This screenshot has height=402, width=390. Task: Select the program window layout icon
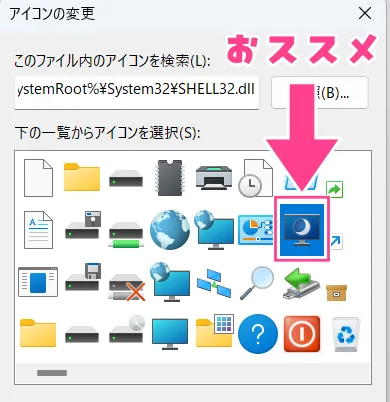(x=38, y=282)
